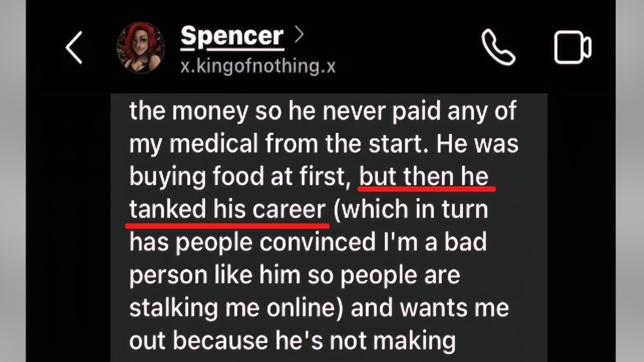Viewport: 644px width, 362px height.
Task: Click the phrase "He was" in the message
Action: [x=478, y=144]
